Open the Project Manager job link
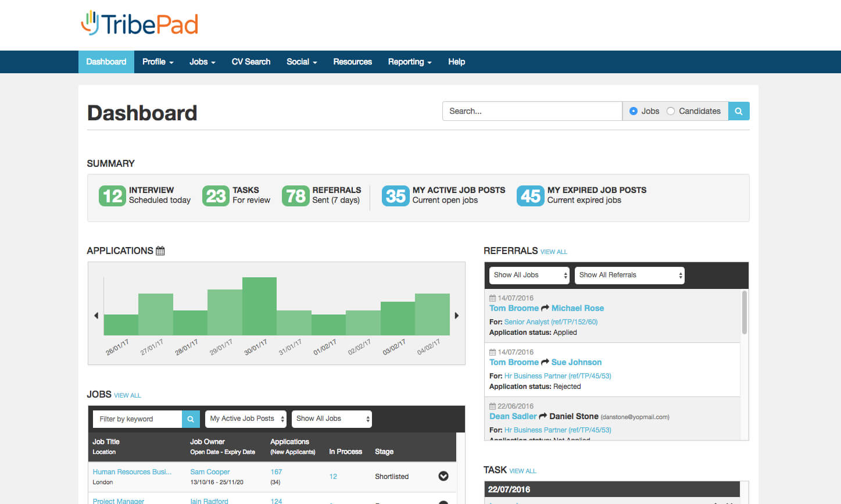The width and height of the screenshot is (841, 504). point(119,501)
